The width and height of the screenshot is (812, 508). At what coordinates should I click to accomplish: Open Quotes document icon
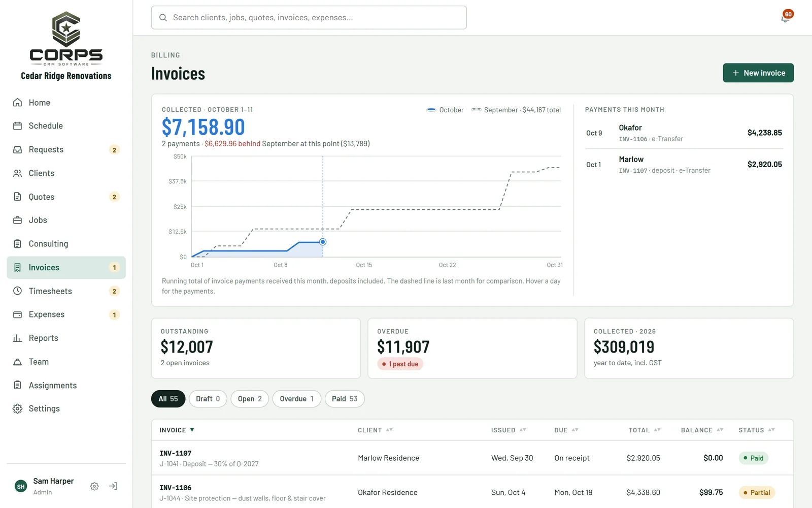[17, 197]
